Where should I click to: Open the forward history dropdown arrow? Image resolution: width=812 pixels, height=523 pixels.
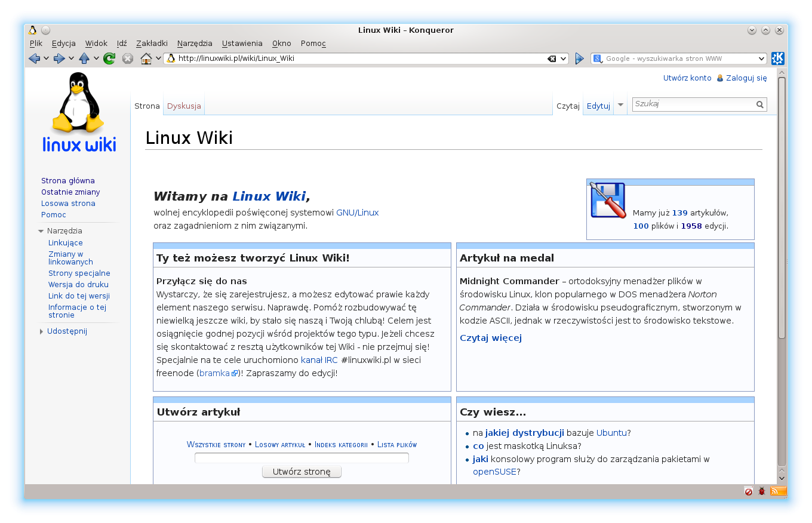pos(71,59)
